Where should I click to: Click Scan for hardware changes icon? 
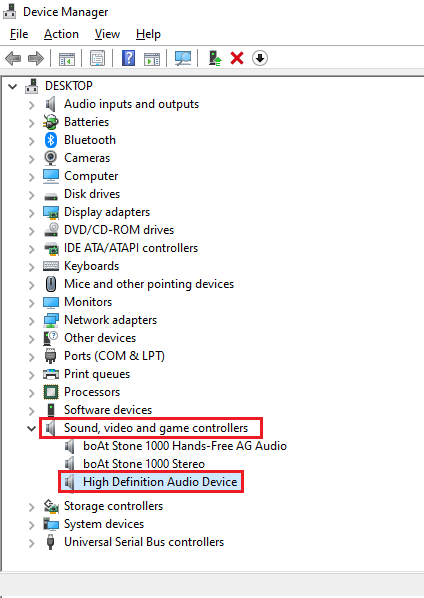tap(183, 58)
